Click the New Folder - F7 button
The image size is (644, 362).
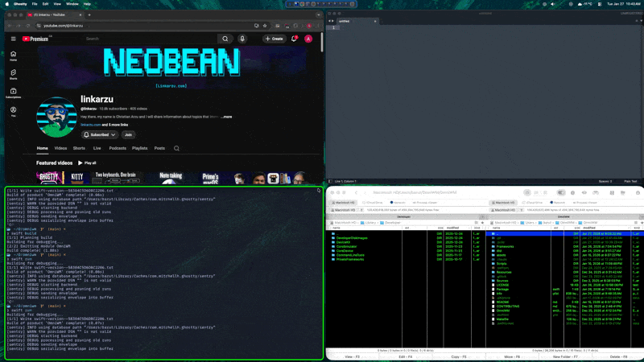point(565,356)
